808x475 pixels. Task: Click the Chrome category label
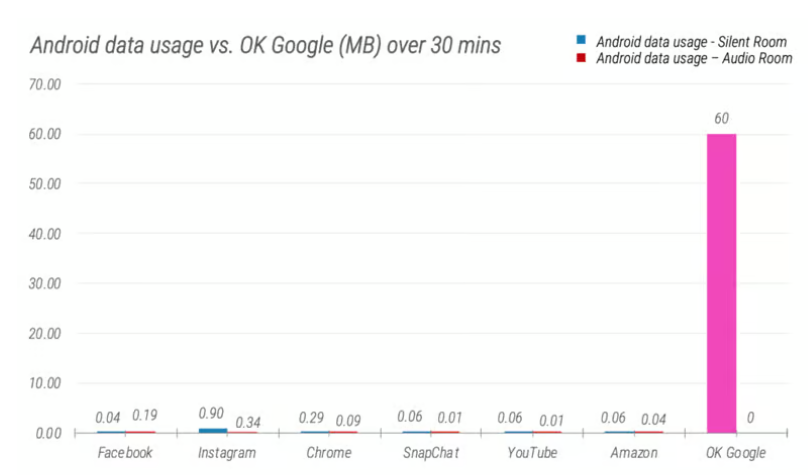[x=329, y=453]
